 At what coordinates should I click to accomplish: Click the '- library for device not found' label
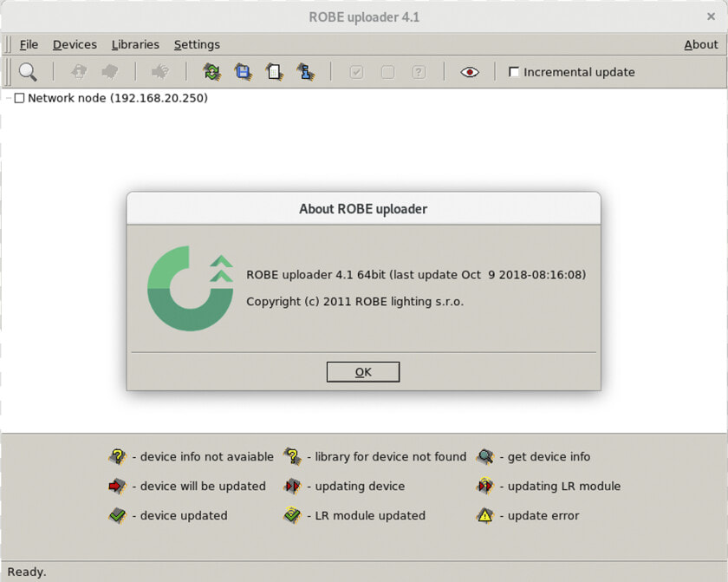[x=387, y=456]
